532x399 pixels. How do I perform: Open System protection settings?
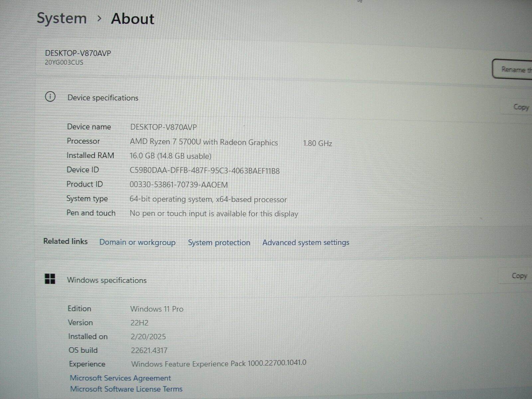click(x=219, y=242)
